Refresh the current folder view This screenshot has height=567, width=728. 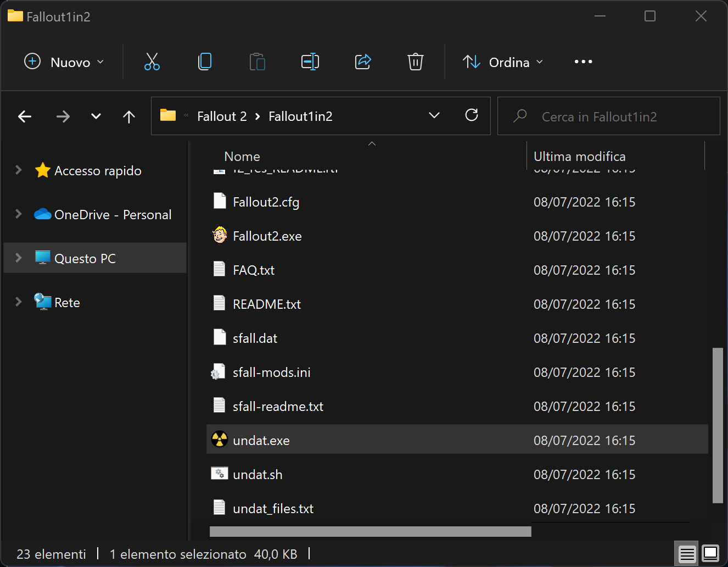(472, 115)
